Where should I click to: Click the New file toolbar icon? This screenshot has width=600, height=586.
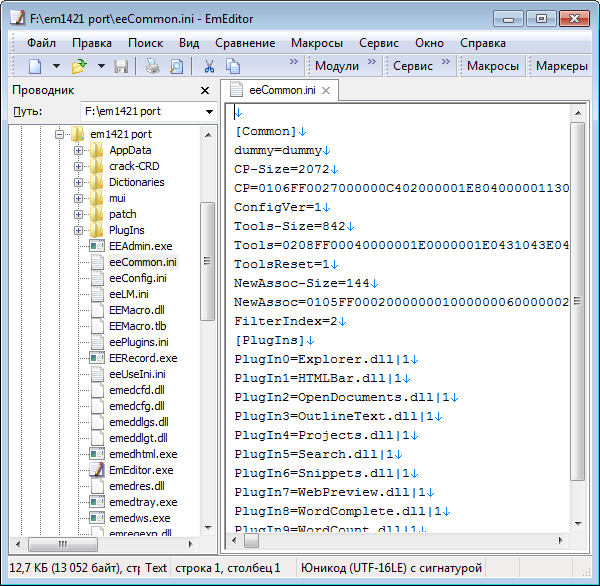click(35, 66)
